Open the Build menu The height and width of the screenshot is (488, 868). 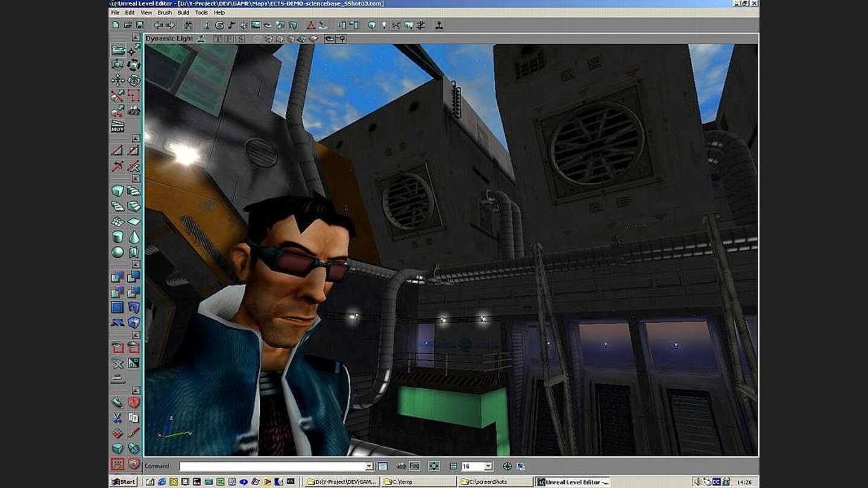pos(183,13)
